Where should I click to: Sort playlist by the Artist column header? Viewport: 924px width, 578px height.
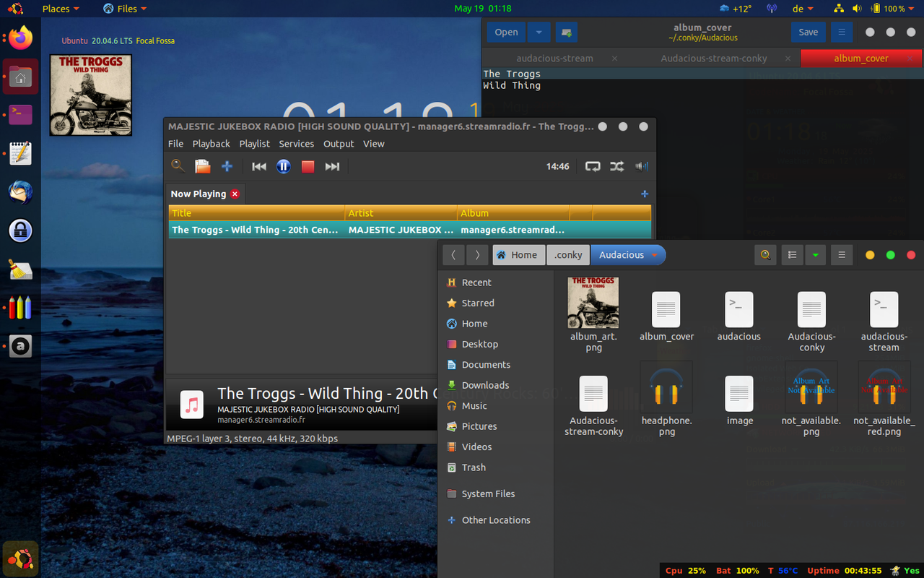[401, 213]
